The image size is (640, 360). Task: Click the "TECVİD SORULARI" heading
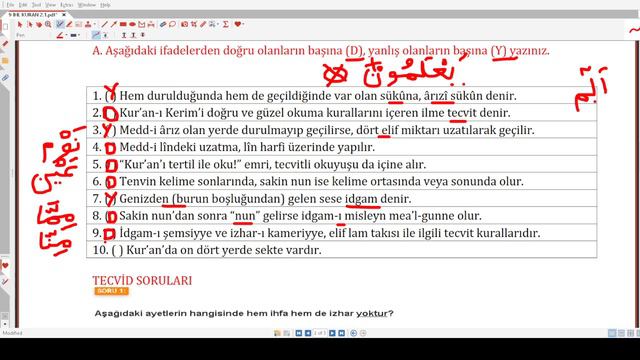coord(142,280)
